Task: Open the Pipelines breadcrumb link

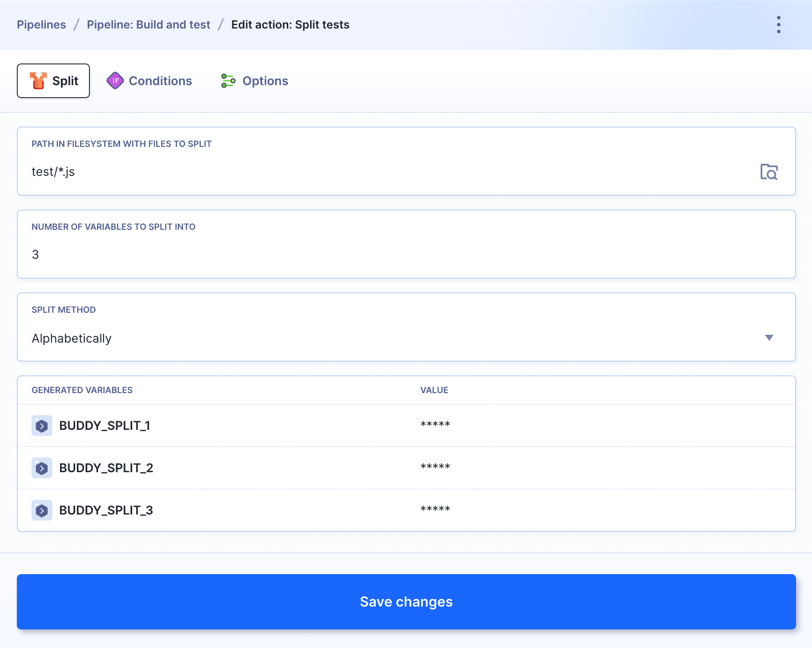Action: click(41, 25)
